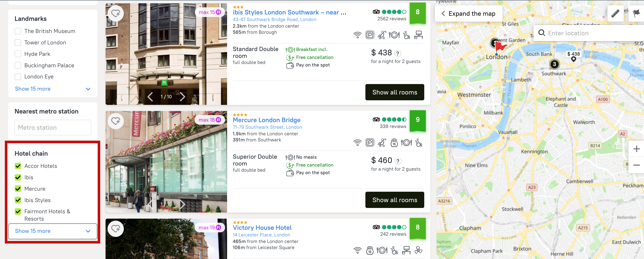Screen dimensions: 644x259
Task: Click the map ruler measure tool
Action: click(x=615, y=13)
